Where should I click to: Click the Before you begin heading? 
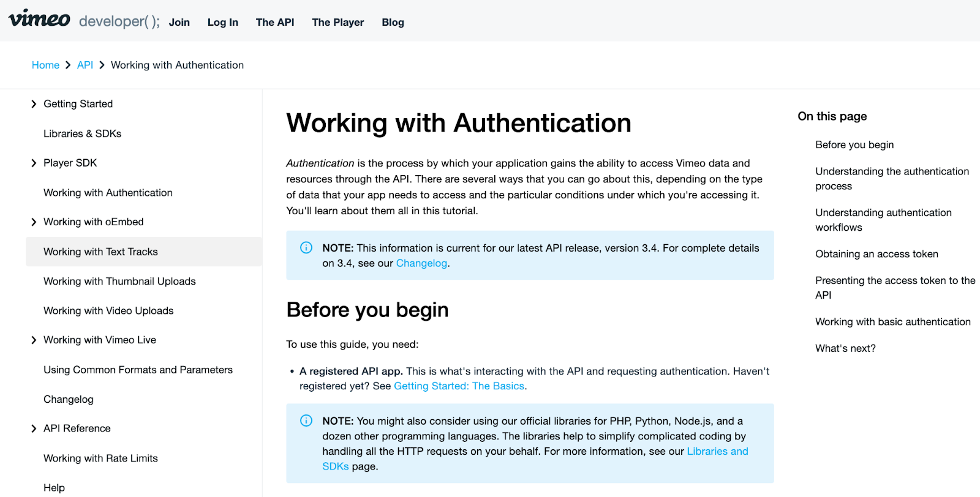tap(367, 310)
